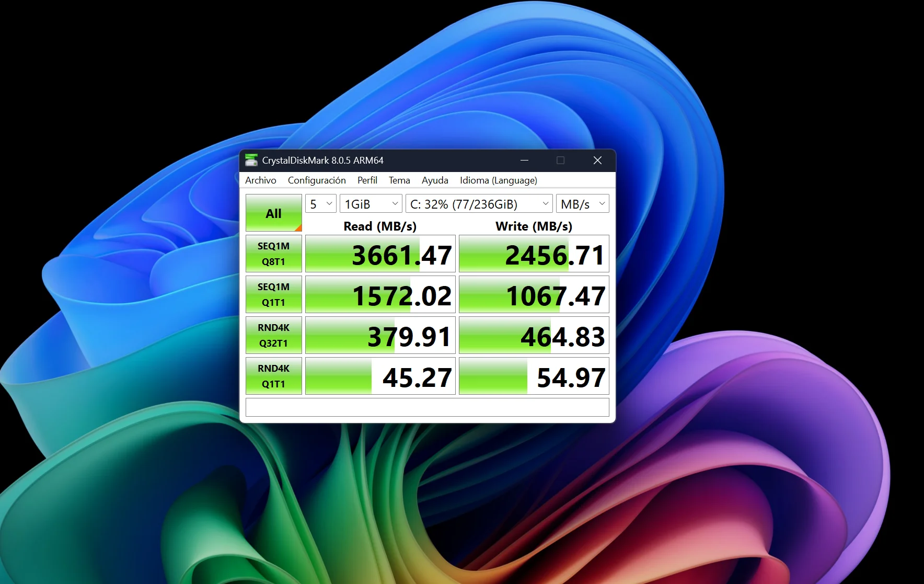Viewport: 924px width, 584px height.
Task: Select the sequential write result 2456.71
Action: click(534, 254)
